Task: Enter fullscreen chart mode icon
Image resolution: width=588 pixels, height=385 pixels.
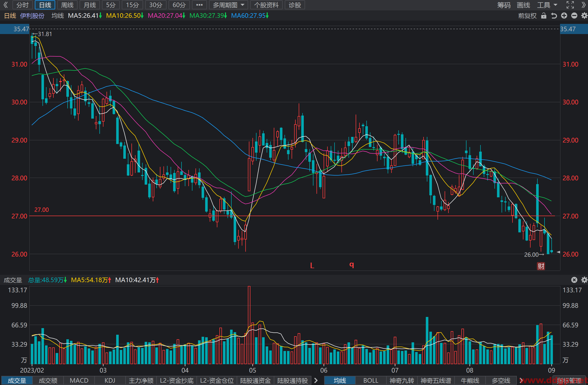Action: pos(570,5)
